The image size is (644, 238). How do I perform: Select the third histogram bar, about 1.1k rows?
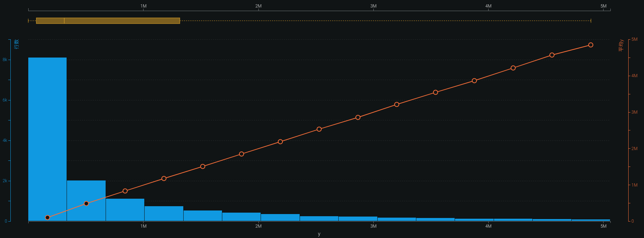(x=125, y=210)
